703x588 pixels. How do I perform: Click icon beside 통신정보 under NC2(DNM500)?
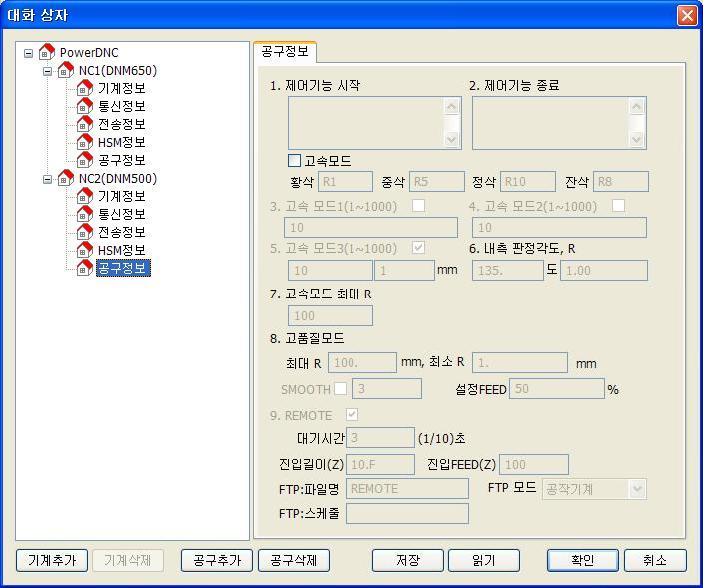[x=85, y=214]
